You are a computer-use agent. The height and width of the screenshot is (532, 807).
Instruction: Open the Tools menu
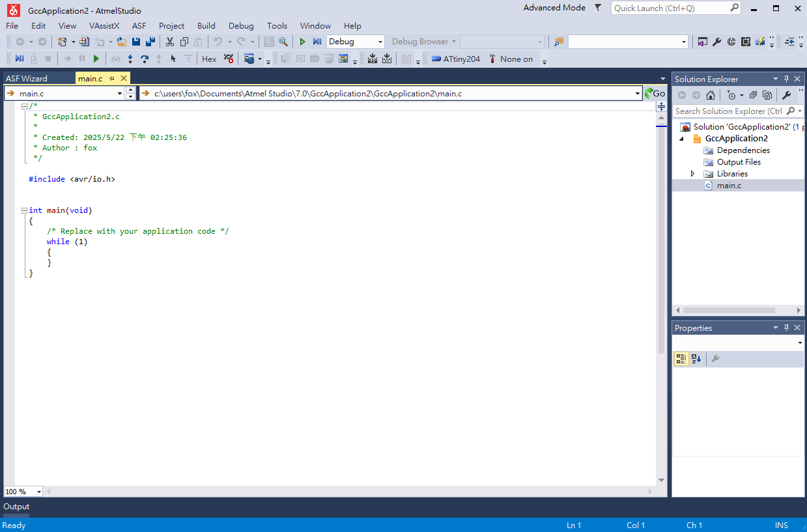tap(277, 26)
